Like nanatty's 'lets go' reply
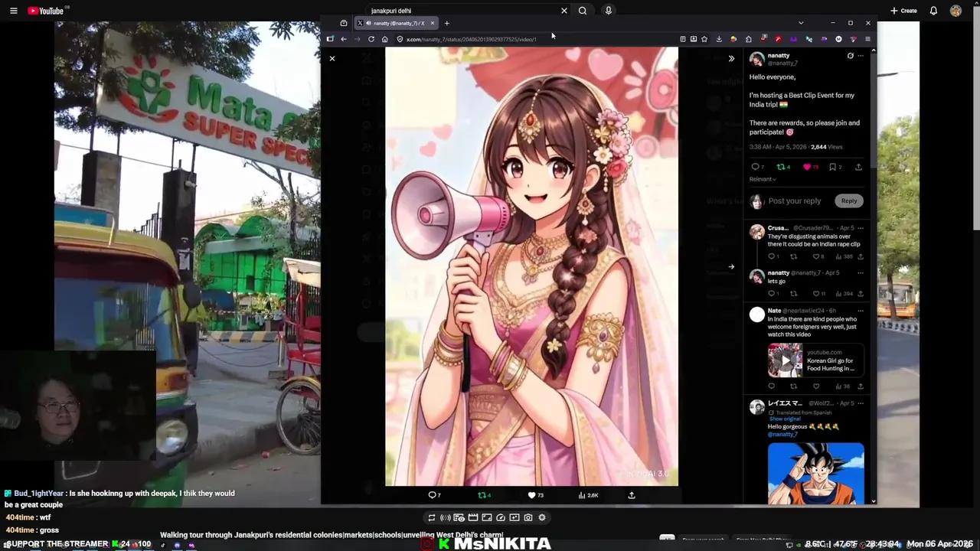 point(818,293)
